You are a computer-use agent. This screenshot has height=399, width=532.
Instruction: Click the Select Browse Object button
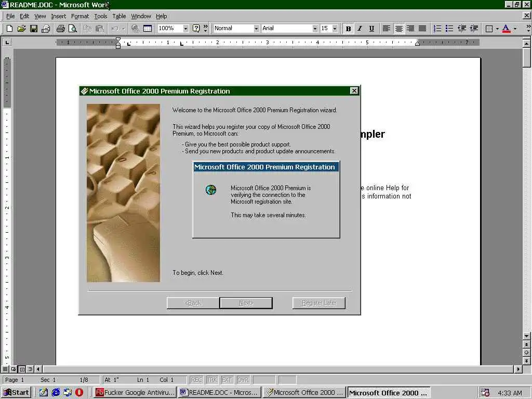pyautogui.click(x=526, y=353)
